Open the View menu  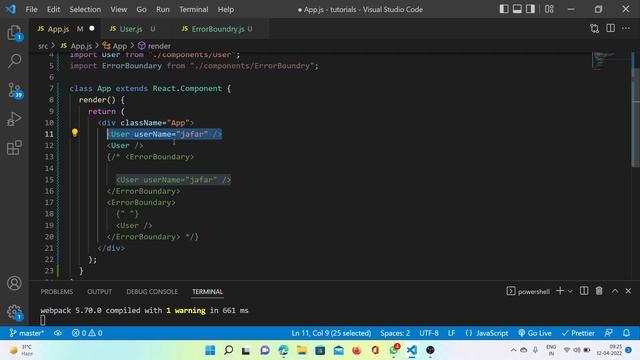[x=118, y=9]
